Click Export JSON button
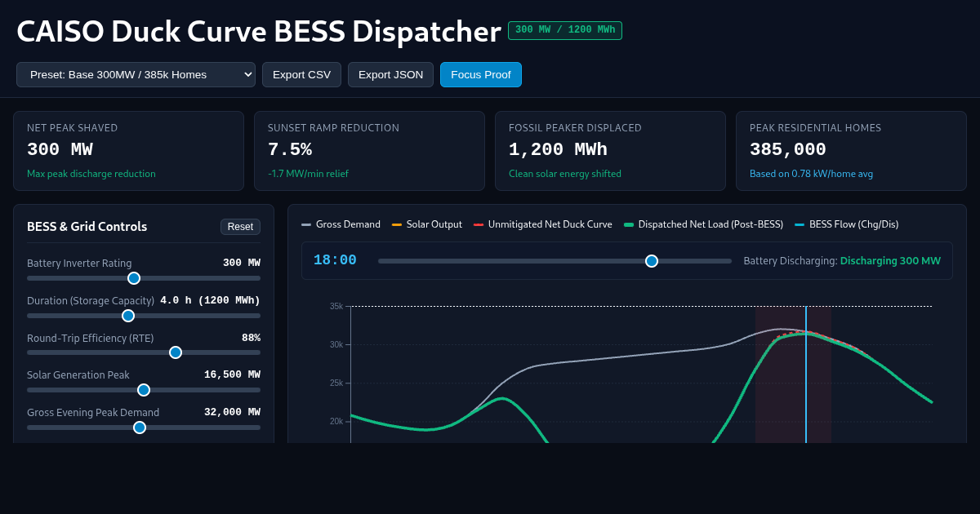The height and width of the screenshot is (514, 980). pyautogui.click(x=390, y=74)
